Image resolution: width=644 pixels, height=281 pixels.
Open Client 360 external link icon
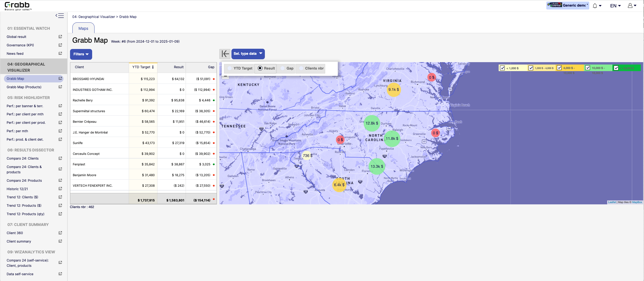[60, 233]
